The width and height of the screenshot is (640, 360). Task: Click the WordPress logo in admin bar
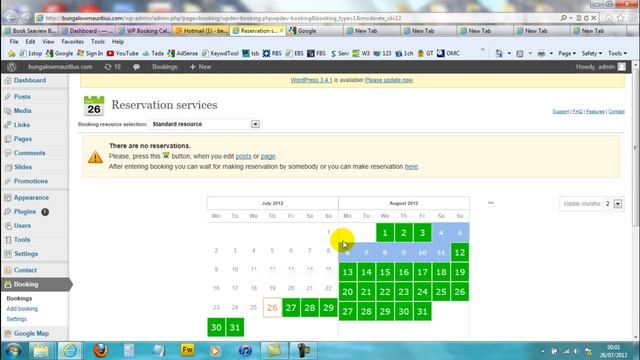tap(11, 67)
